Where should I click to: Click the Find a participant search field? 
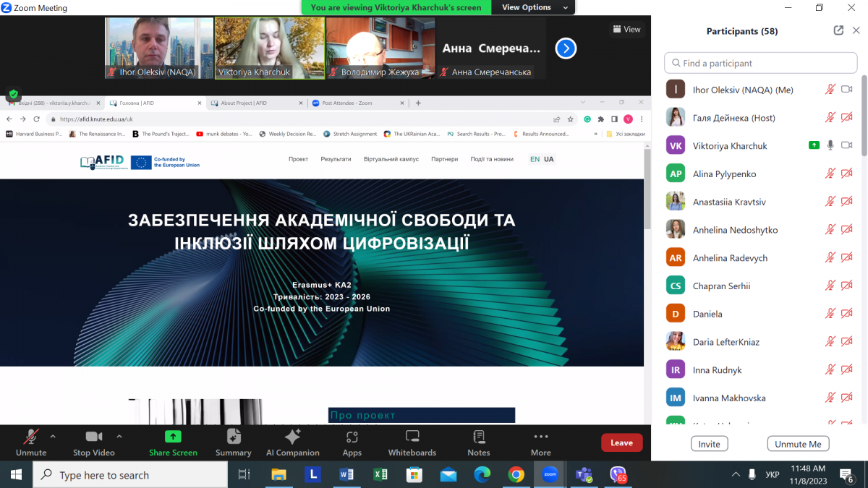click(x=760, y=63)
